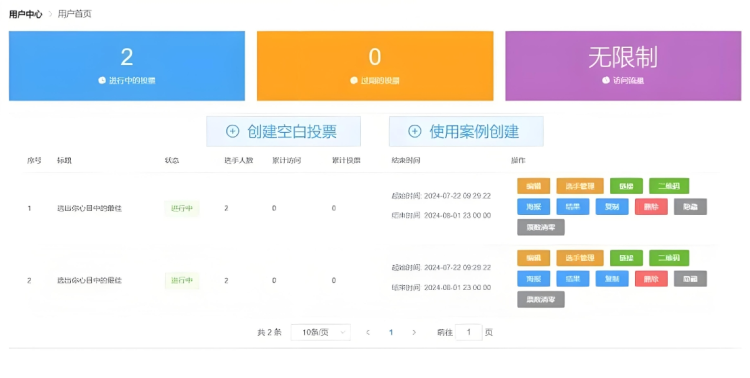The width and height of the screenshot is (750, 378).
Task: Click the 标题 column header
Action: click(x=64, y=160)
